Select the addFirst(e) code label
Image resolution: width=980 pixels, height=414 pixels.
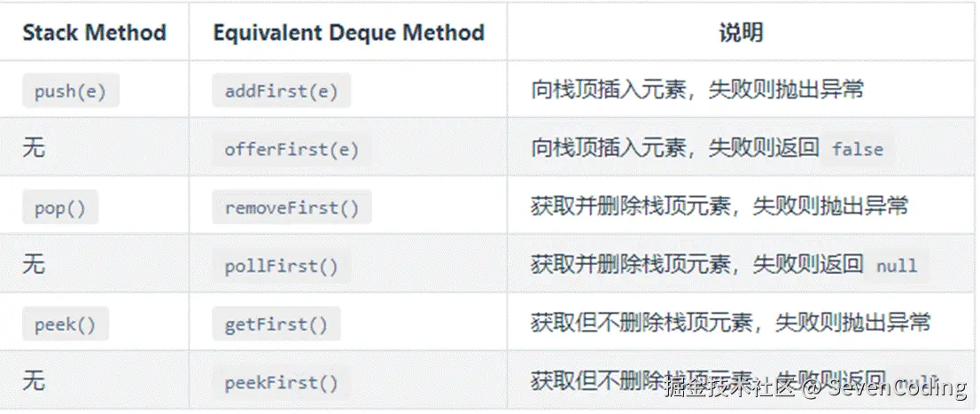[x=281, y=90]
